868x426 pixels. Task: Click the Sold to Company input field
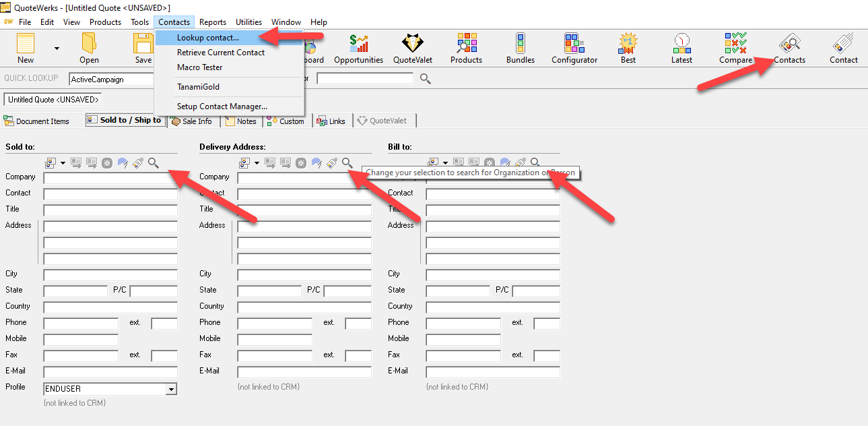(110, 178)
